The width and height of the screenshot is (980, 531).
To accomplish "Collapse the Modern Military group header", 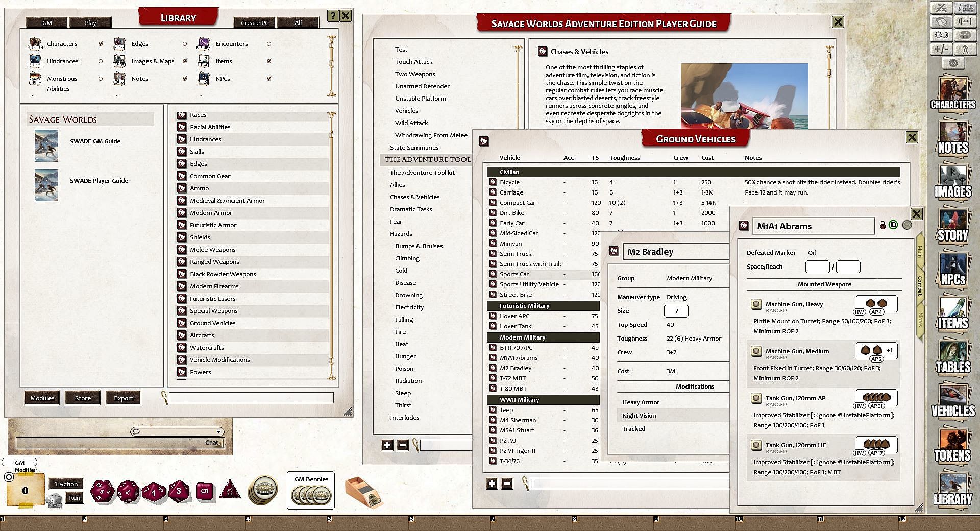I will (x=542, y=337).
